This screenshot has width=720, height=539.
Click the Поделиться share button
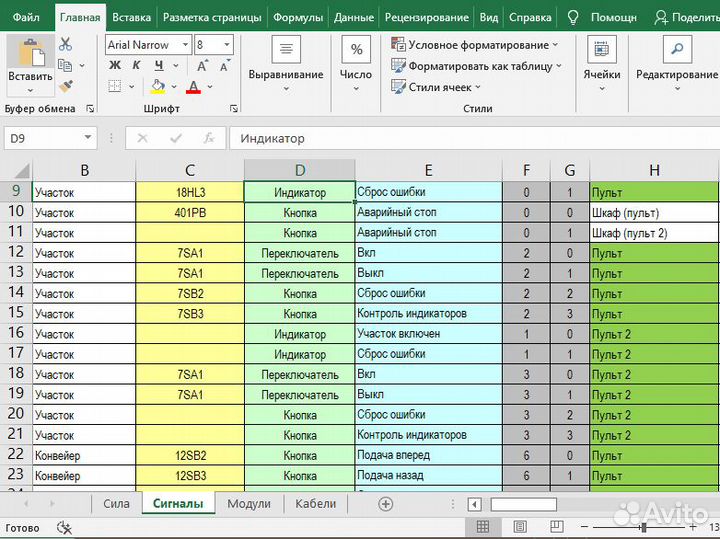(x=687, y=17)
